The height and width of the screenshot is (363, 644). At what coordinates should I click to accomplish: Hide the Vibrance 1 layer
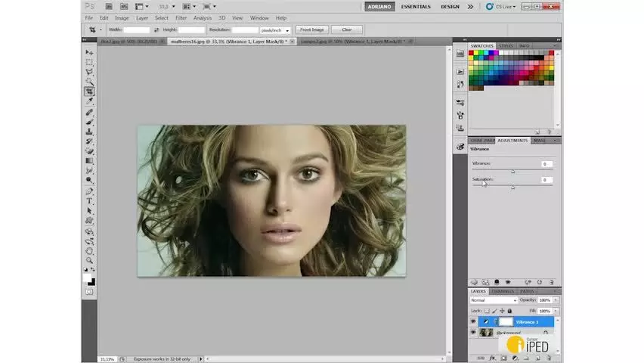point(473,321)
